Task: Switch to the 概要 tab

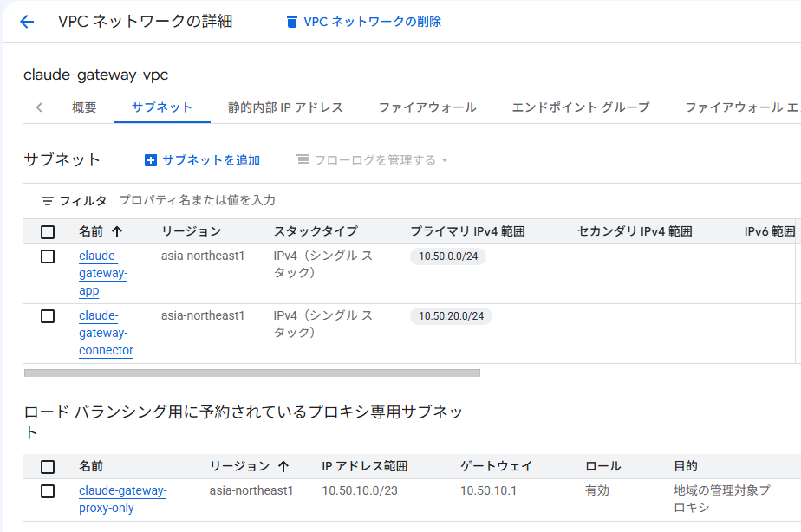Action: coord(84,107)
